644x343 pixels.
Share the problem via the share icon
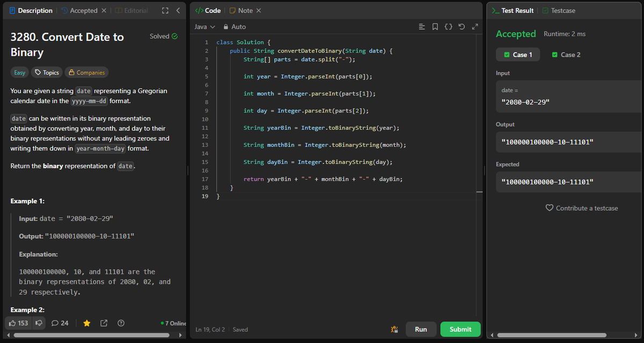[x=104, y=323]
